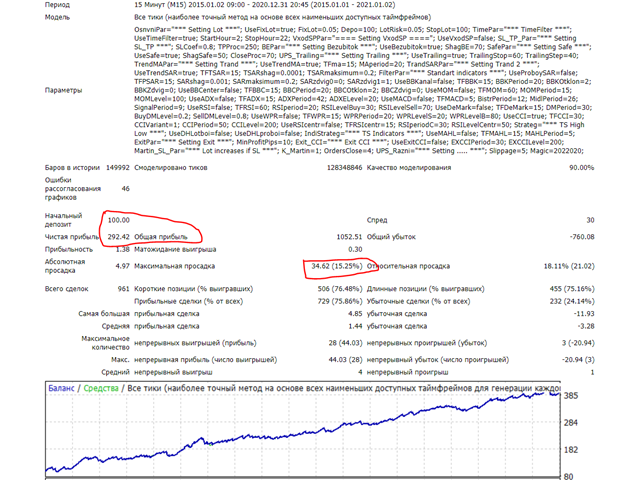The image size is (640, 480).
Task: Click gross profit value 1052.51
Action: (349, 237)
